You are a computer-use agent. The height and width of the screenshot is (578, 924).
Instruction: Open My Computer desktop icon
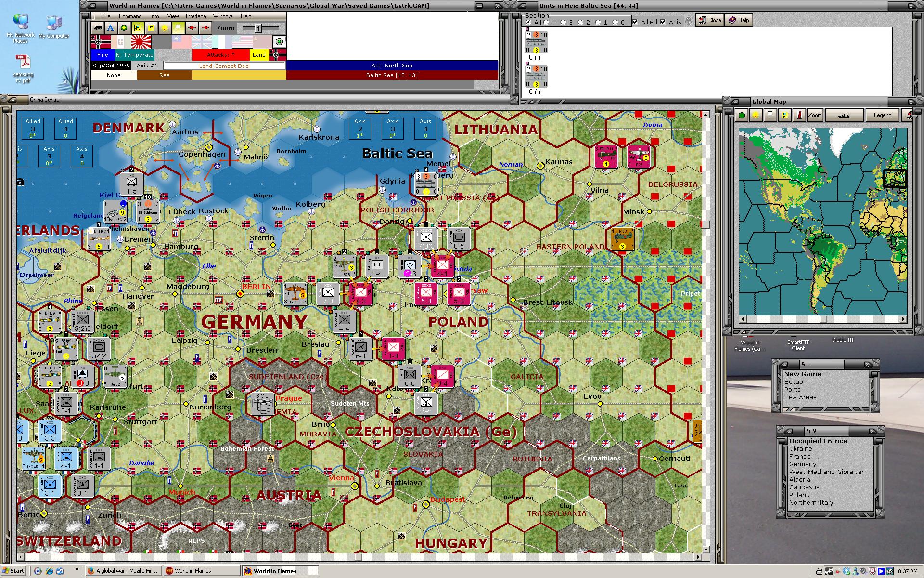coord(54,27)
